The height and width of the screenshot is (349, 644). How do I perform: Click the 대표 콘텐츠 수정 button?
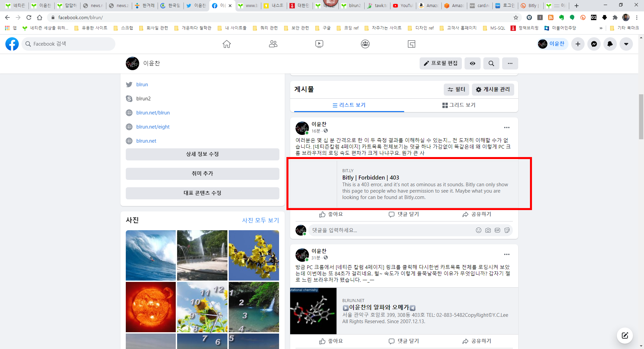point(203,193)
